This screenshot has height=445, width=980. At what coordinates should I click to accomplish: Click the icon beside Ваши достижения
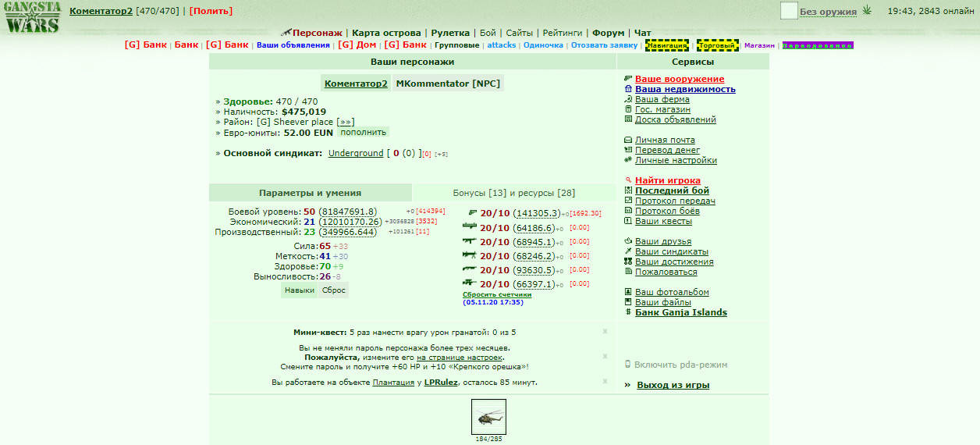point(628,262)
